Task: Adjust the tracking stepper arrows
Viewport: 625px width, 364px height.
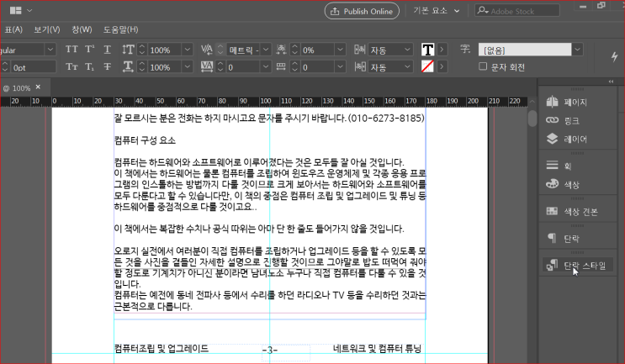Action: [x=220, y=67]
